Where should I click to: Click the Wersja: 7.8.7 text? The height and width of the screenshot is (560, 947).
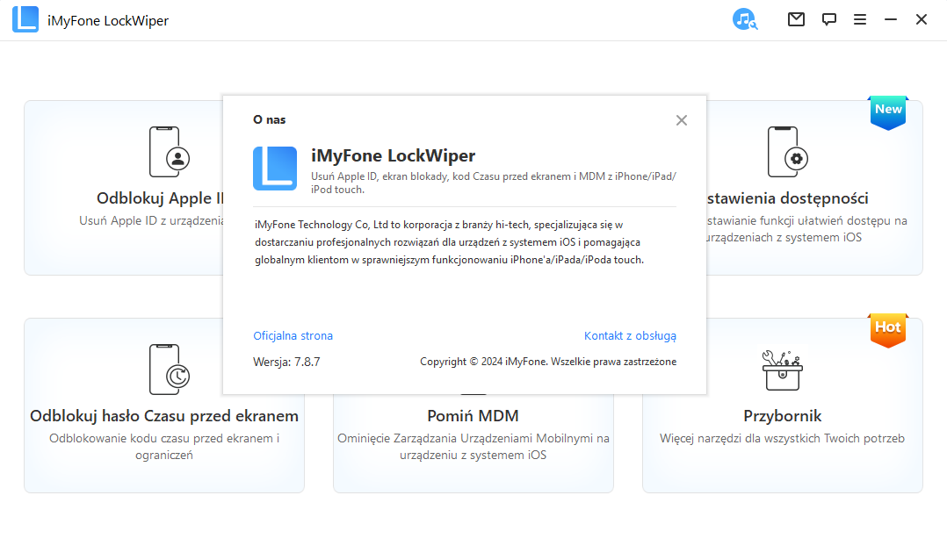[286, 362]
